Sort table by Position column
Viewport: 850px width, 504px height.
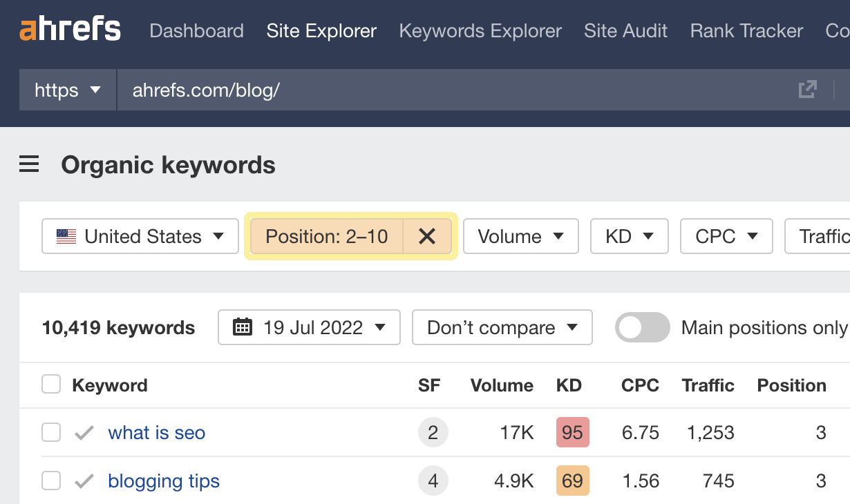pos(792,385)
